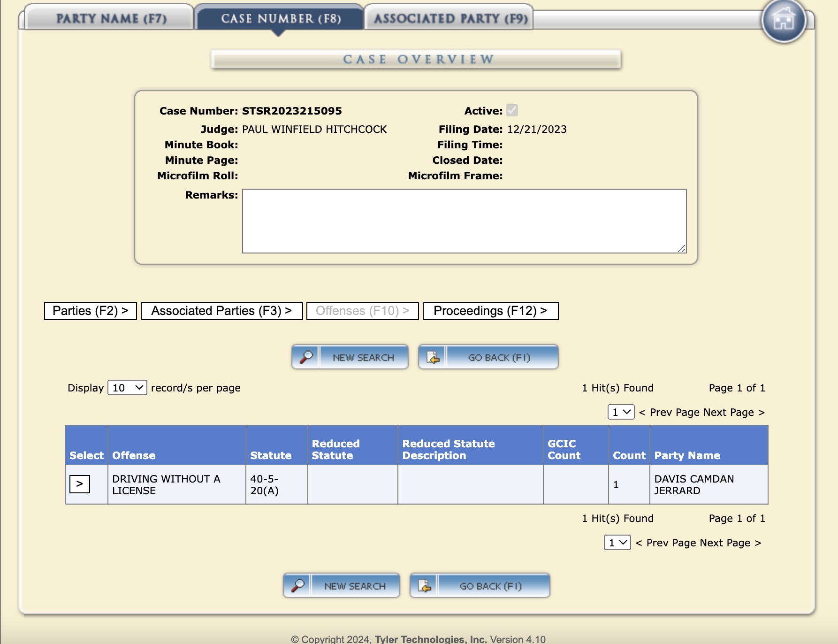Click the bottom NEW SEARCH button
Viewport: 838px width, 644px height.
coord(341,586)
